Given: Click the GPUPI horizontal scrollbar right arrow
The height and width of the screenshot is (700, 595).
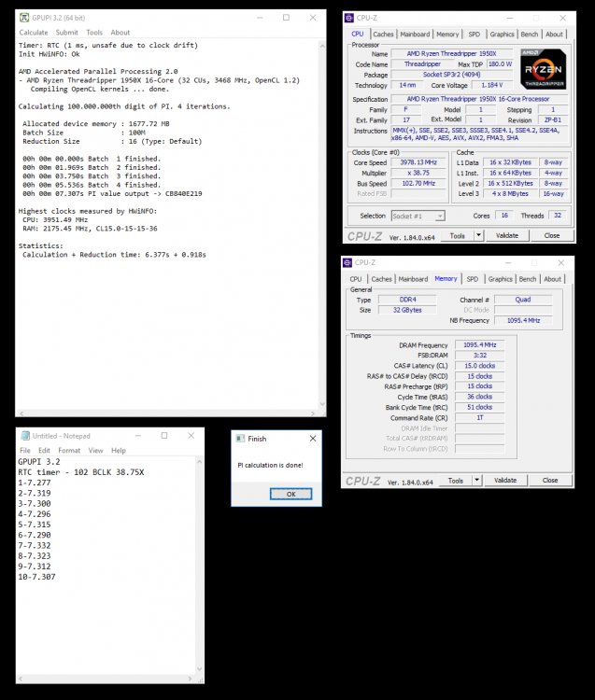Looking at the screenshot, I should (x=312, y=413).
